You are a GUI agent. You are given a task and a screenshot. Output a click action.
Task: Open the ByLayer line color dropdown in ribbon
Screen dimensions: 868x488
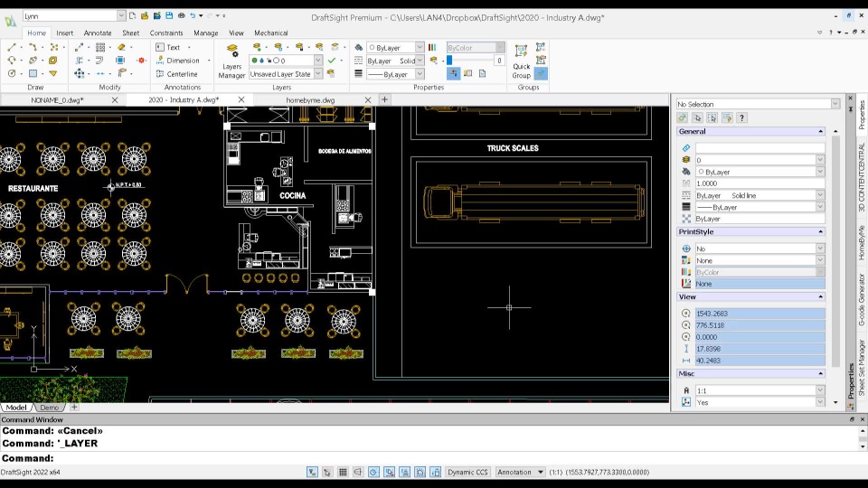(x=420, y=48)
